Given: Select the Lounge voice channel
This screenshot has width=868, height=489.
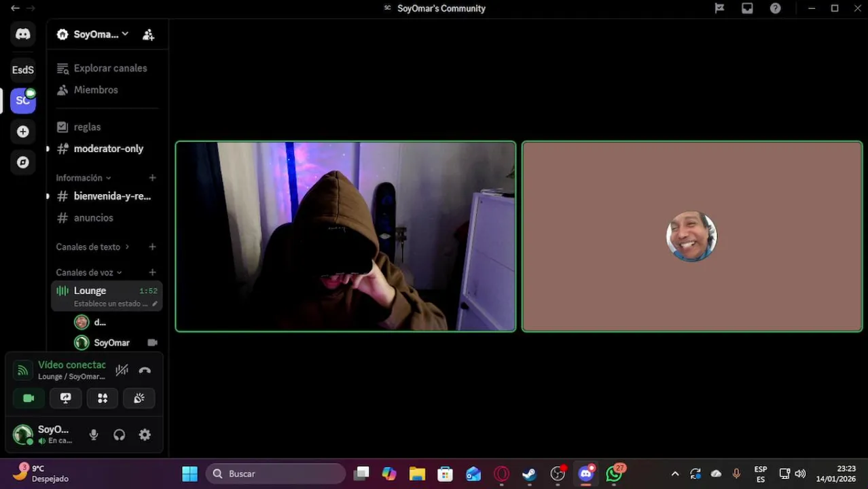Looking at the screenshot, I should [x=106, y=296].
